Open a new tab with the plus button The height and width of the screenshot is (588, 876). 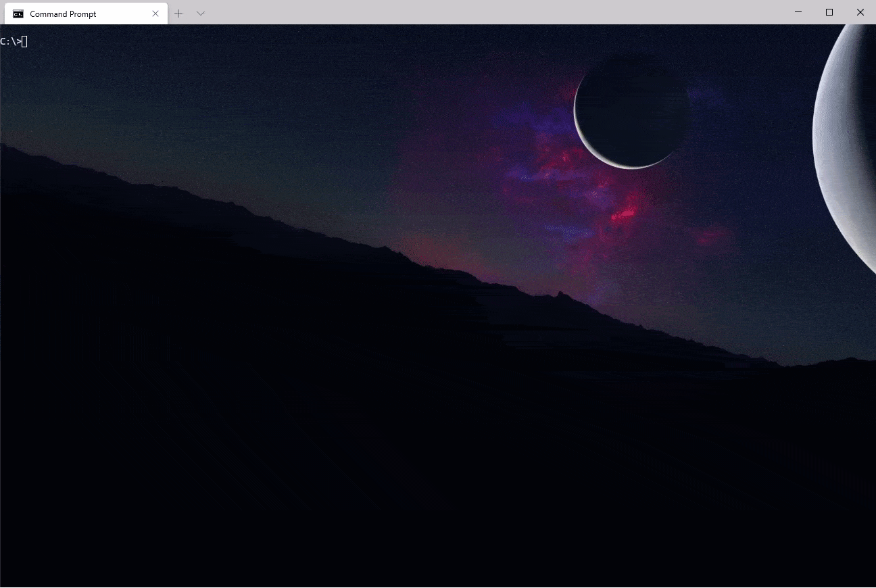coord(178,14)
